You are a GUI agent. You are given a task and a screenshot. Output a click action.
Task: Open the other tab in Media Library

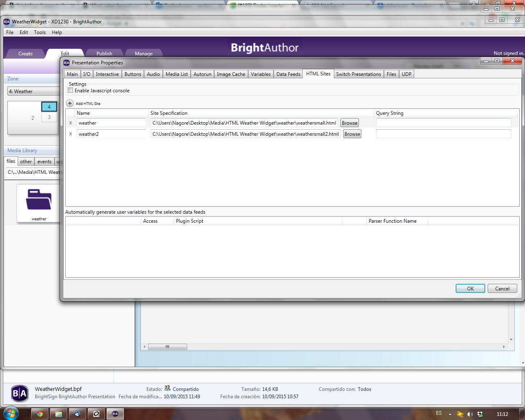click(26, 162)
